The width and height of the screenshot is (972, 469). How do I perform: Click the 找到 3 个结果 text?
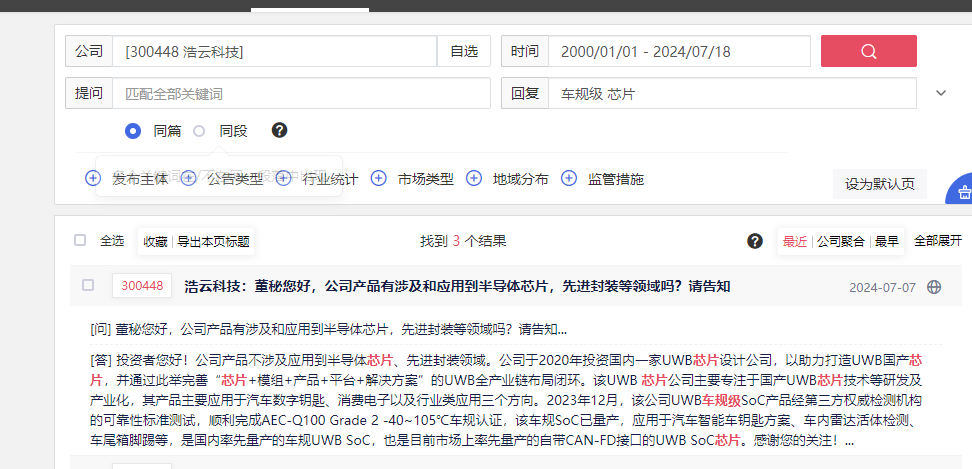click(463, 241)
